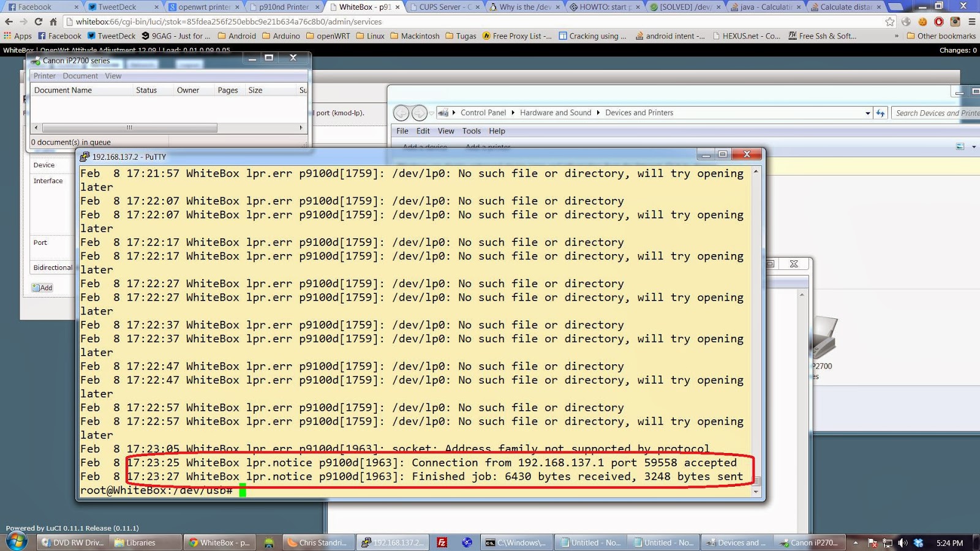Open the Tugas bookmarks folder
This screenshot has height=551, width=980.
click(461, 36)
